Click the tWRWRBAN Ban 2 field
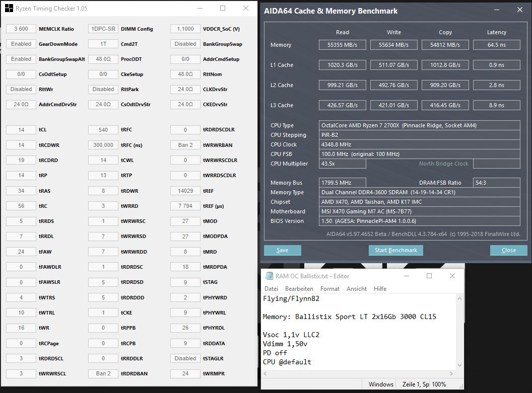 point(185,145)
